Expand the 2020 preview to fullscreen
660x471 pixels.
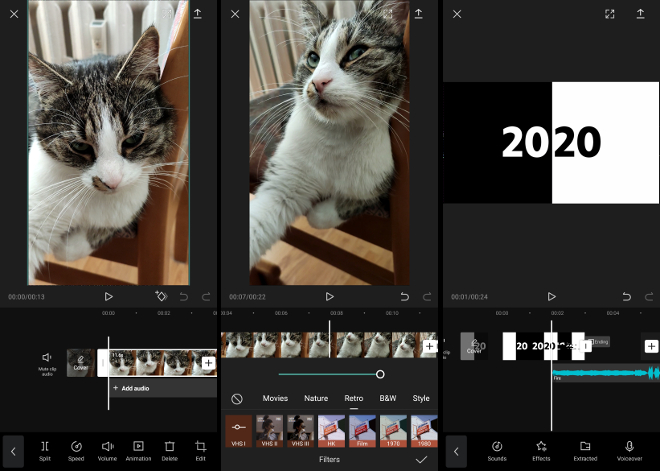point(610,14)
